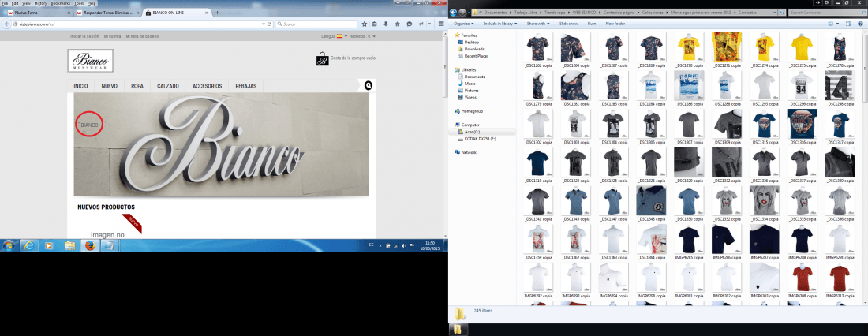The height and width of the screenshot is (336, 868).
Task: Open the History menu in Firefox
Action: point(40,3)
